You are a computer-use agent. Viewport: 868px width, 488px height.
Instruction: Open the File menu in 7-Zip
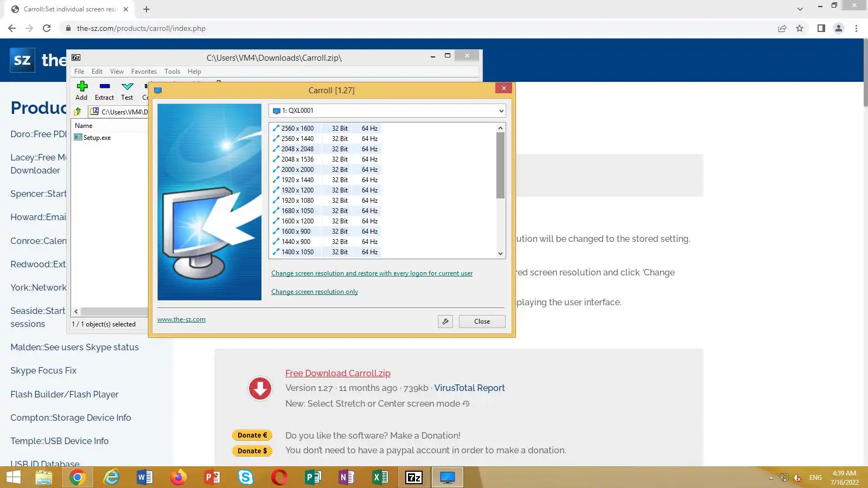(x=79, y=72)
